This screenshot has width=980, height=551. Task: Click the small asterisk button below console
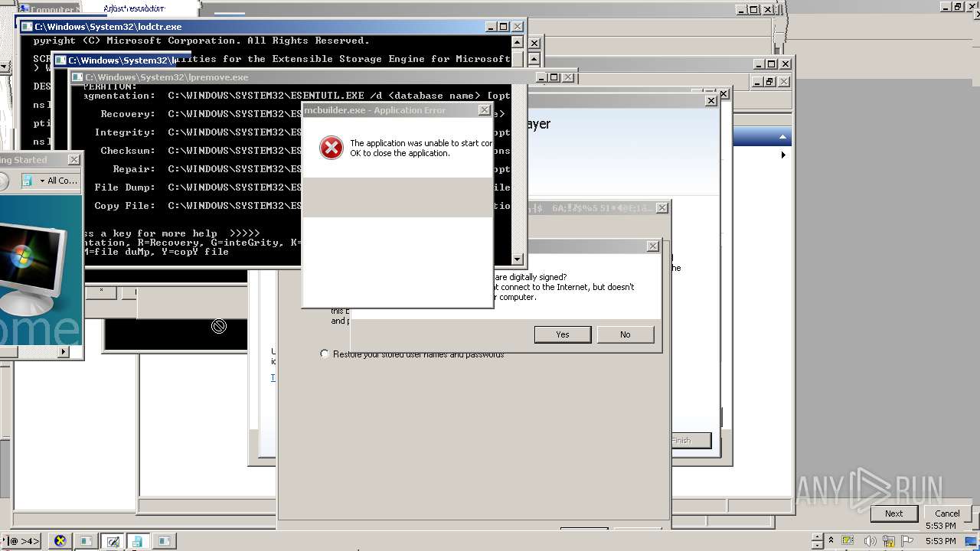pos(101,292)
